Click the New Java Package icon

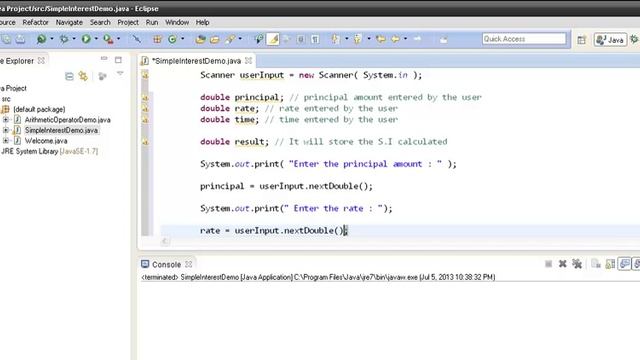pos(157,39)
